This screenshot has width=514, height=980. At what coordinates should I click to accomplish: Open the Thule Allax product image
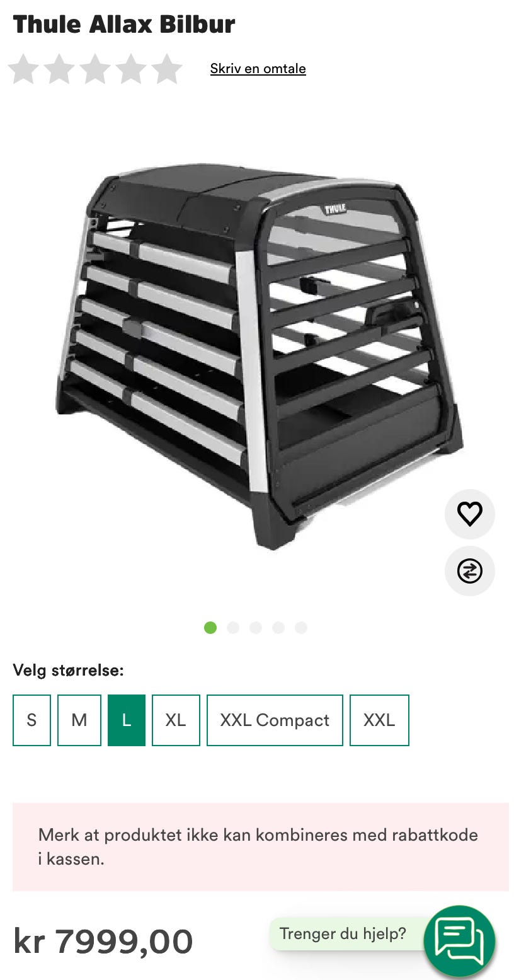tap(258, 356)
